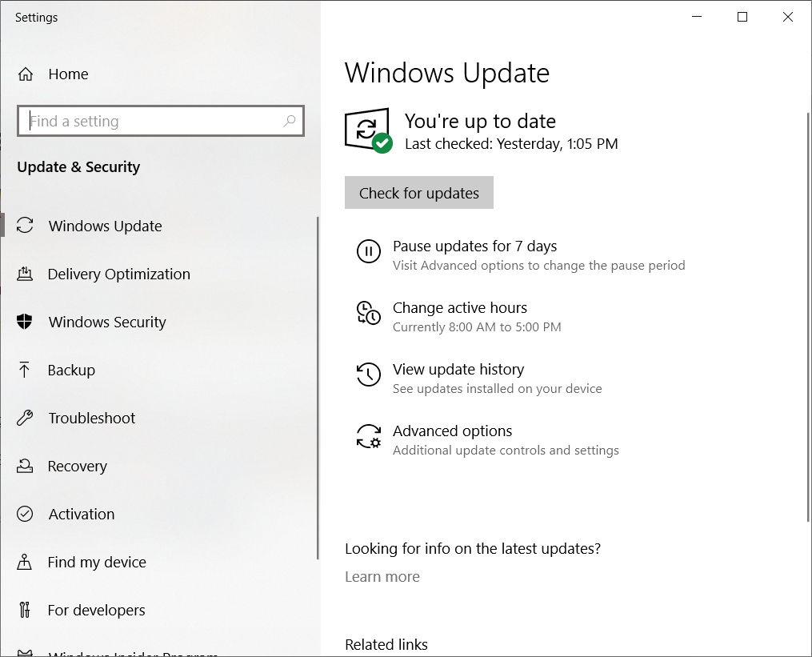Open the Windows Update section
Screen dimensions: 812x657
pyautogui.click(x=105, y=226)
